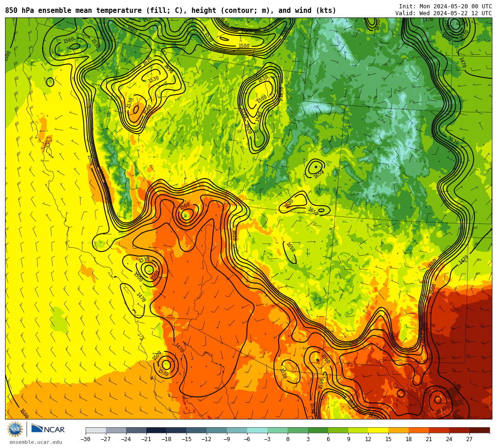The width and height of the screenshot is (497, 448).
Task: Pick the colorbar swatch between −18 and −15
Action: 177,430
